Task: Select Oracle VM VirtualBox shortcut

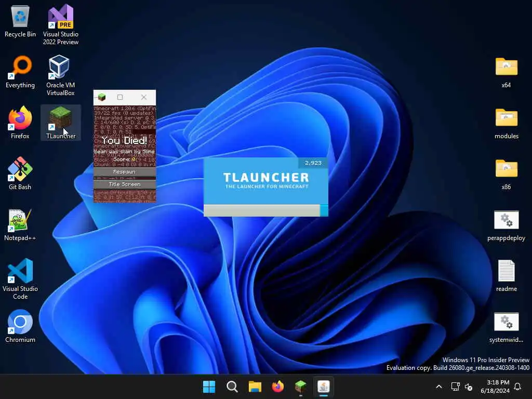Action: pos(61,76)
